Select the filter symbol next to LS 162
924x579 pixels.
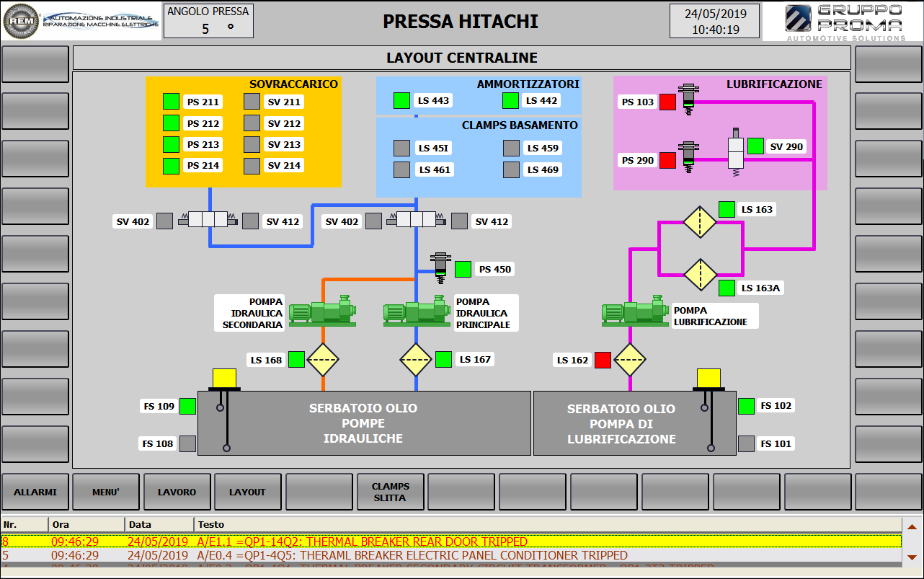pyautogui.click(x=630, y=359)
